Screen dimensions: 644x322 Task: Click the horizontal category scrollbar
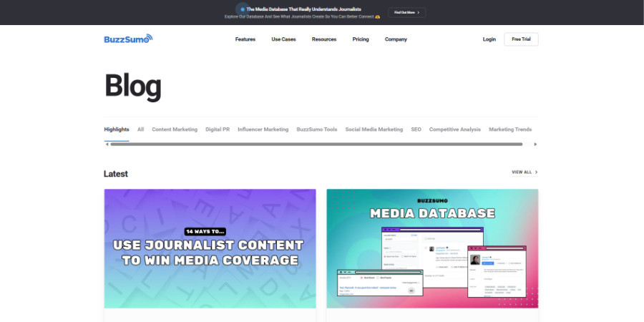click(x=316, y=144)
